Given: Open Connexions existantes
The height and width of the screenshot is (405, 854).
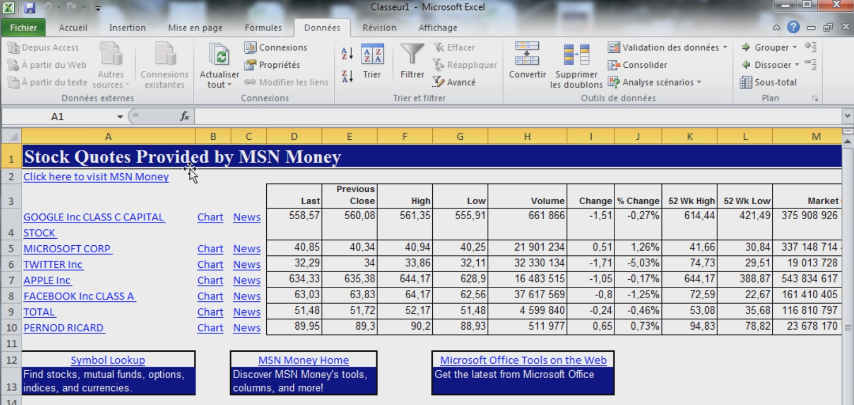Looking at the screenshot, I should [164, 64].
